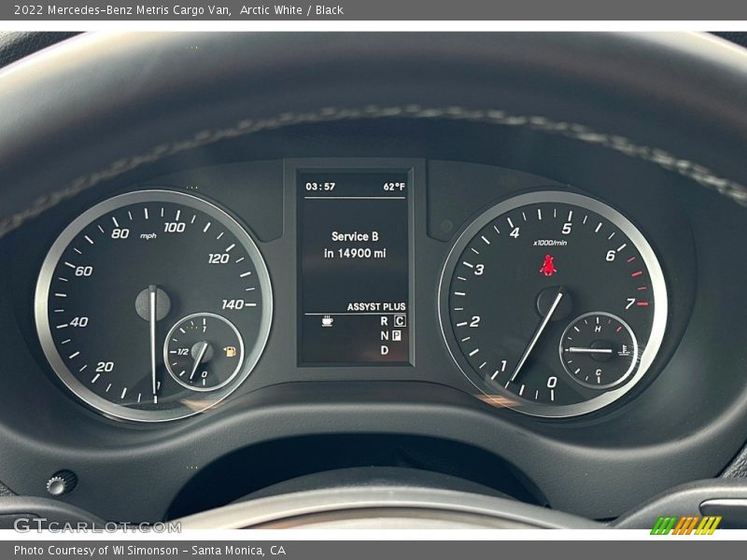The width and height of the screenshot is (747, 560).
Task: Click the 4 on the tachometer
Action: pos(514,232)
